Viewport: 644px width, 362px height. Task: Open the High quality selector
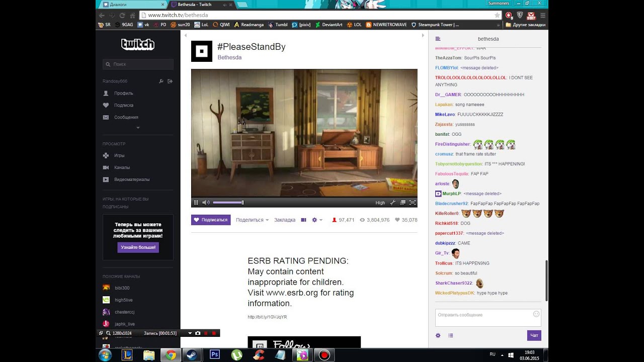click(380, 203)
